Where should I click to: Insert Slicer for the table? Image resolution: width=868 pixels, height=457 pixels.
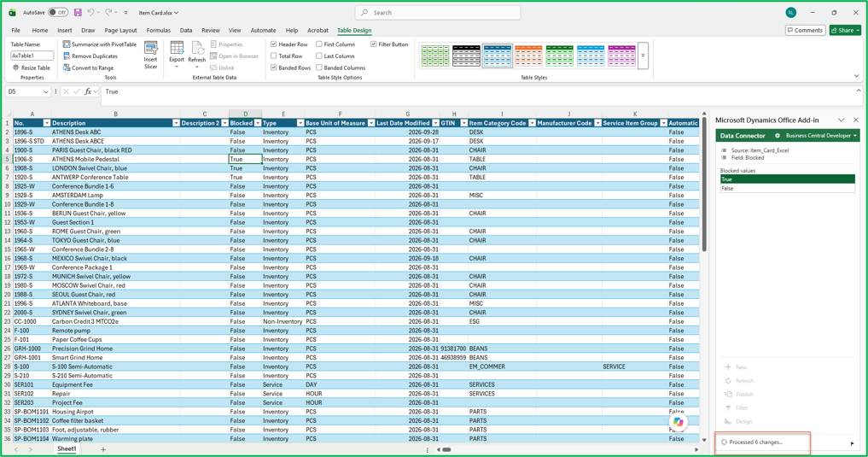point(150,56)
